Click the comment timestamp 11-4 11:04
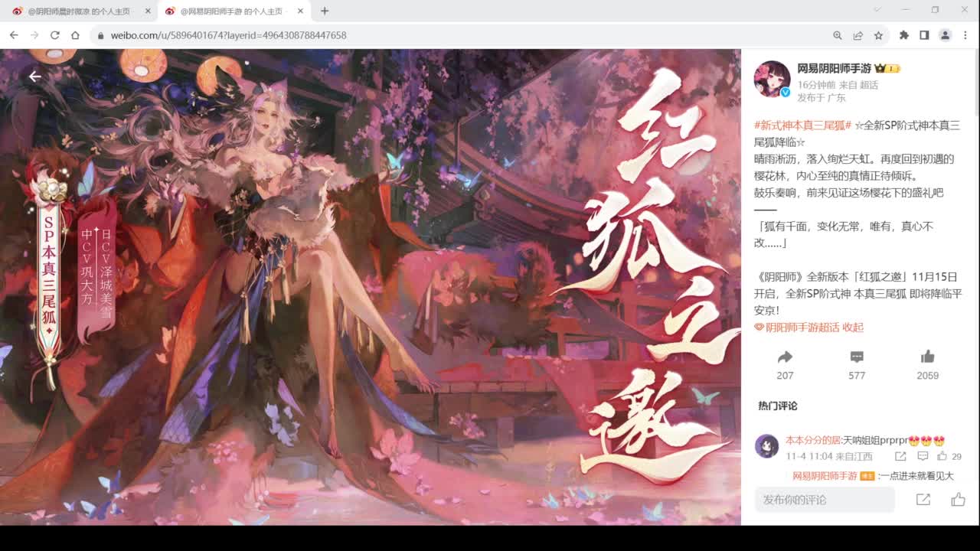This screenshot has width=980, height=551. coord(808,456)
